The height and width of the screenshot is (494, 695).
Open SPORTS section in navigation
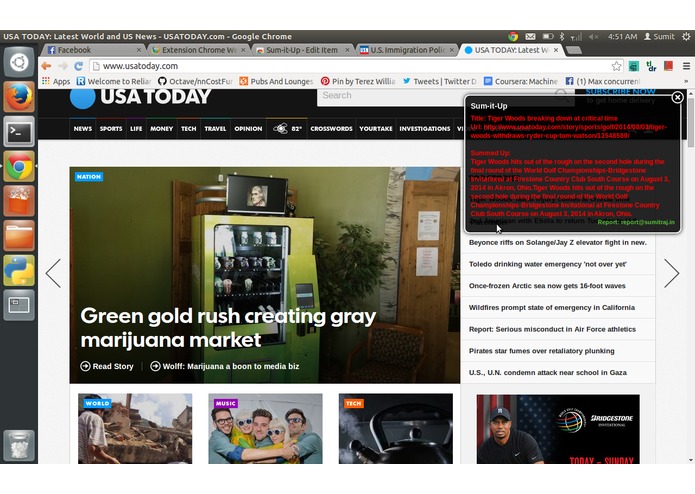(111, 128)
